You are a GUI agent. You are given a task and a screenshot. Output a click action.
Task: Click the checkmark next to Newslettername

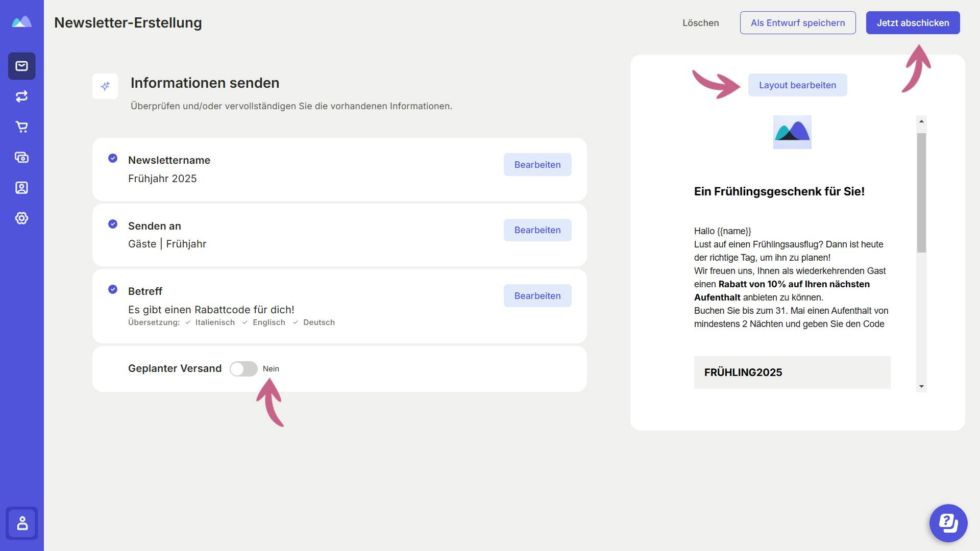coord(113,158)
